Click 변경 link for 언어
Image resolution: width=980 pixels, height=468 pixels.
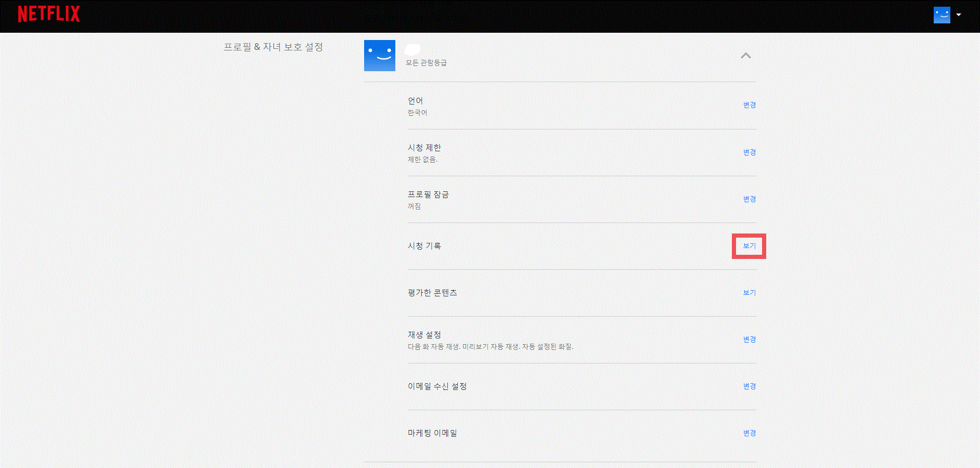[750, 105]
